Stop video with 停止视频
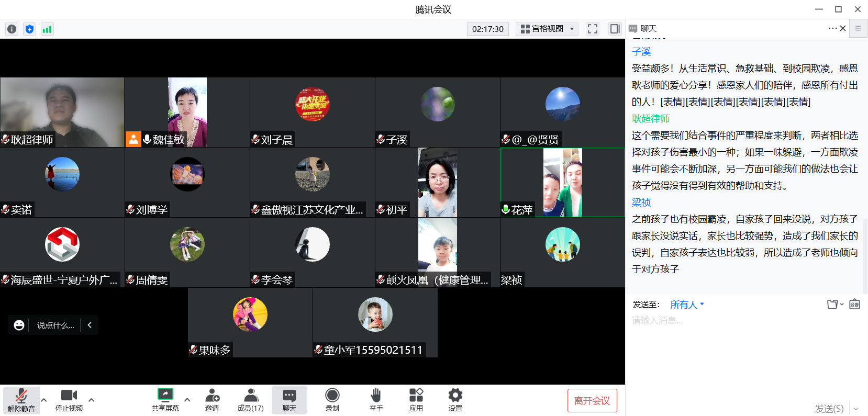 [x=69, y=400]
